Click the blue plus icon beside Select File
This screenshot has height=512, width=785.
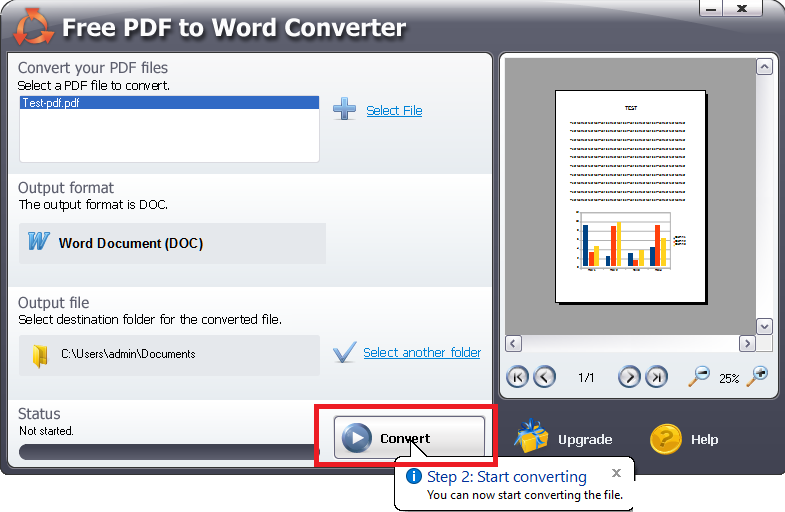(344, 109)
